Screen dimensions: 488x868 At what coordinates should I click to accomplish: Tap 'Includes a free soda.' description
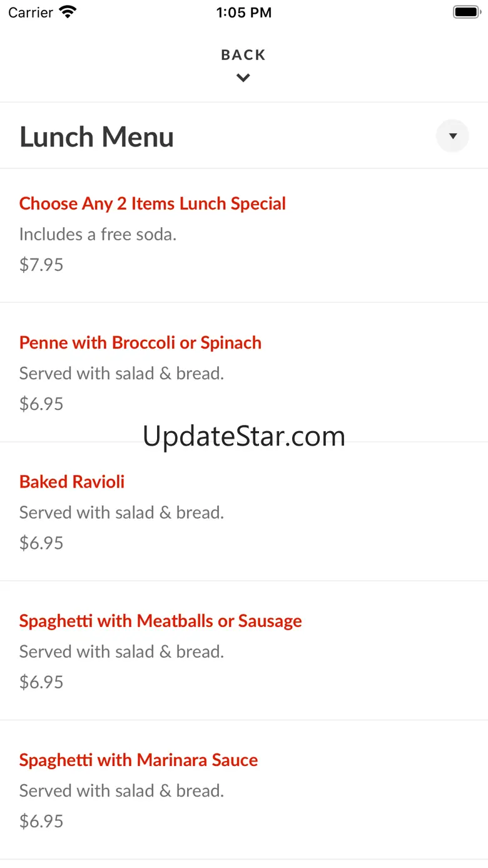[98, 235]
